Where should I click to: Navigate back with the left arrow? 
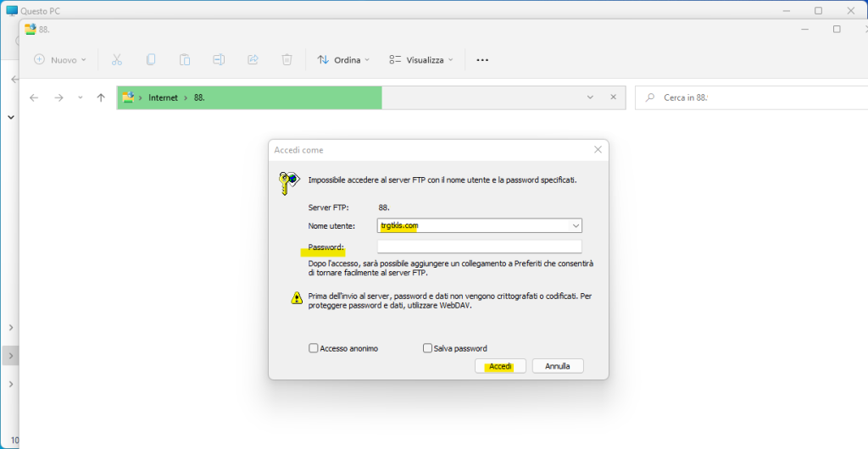click(x=34, y=97)
